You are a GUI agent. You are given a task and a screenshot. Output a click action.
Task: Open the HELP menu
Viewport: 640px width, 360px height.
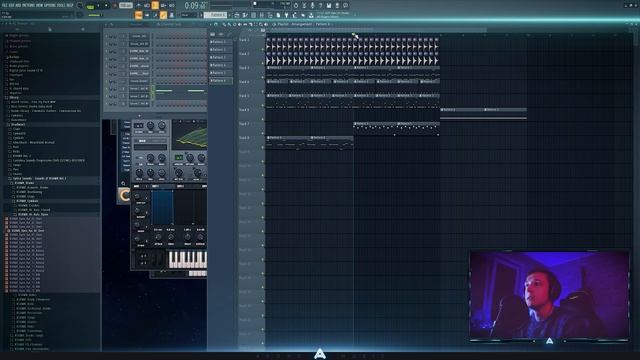tap(70, 5)
